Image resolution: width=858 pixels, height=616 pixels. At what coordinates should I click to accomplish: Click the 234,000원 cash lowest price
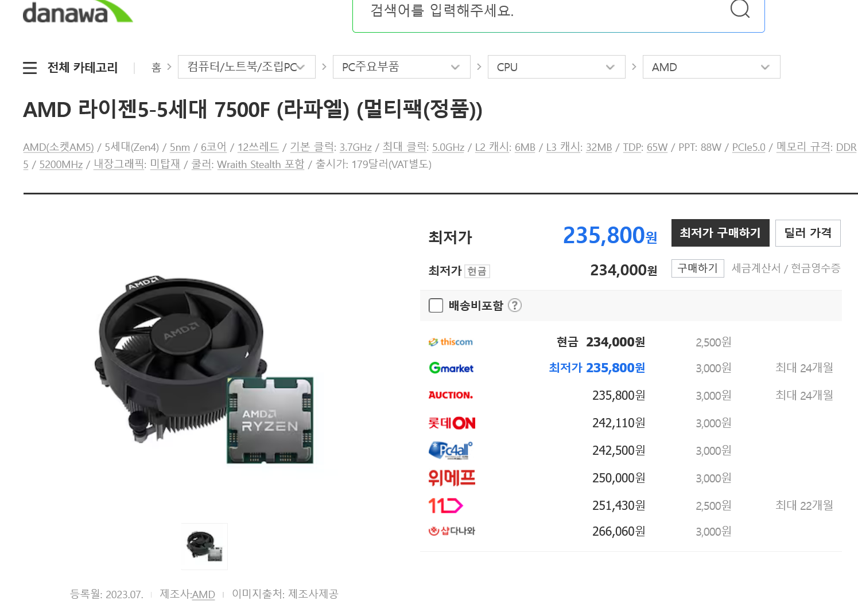coord(624,270)
